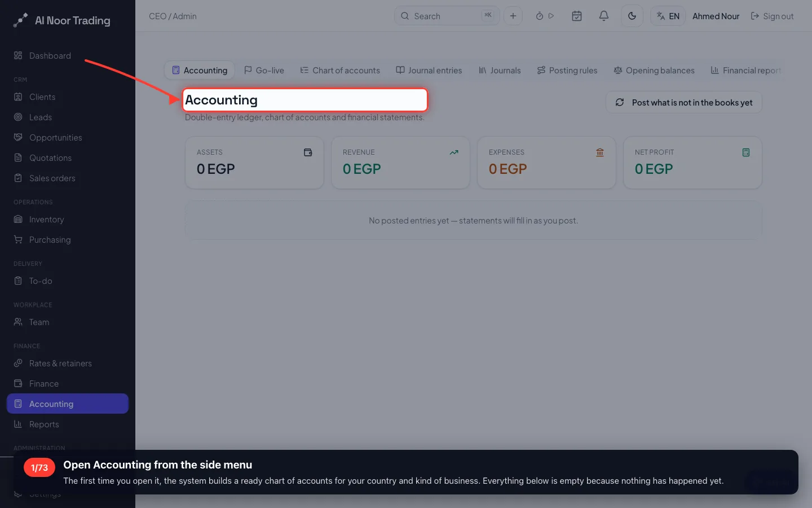This screenshot has width=812, height=508.
Task: Switch to the Go-live tab
Action: click(x=264, y=70)
